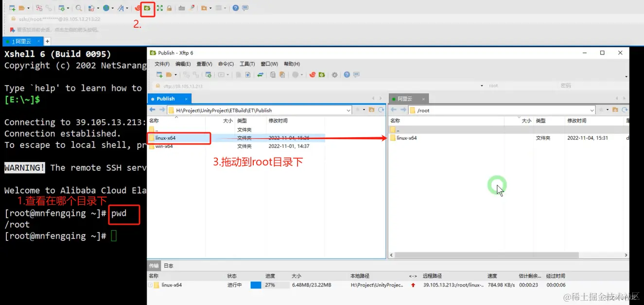
Task: Click the Open folder icon in Xftp toolbar
Action: click(169, 75)
